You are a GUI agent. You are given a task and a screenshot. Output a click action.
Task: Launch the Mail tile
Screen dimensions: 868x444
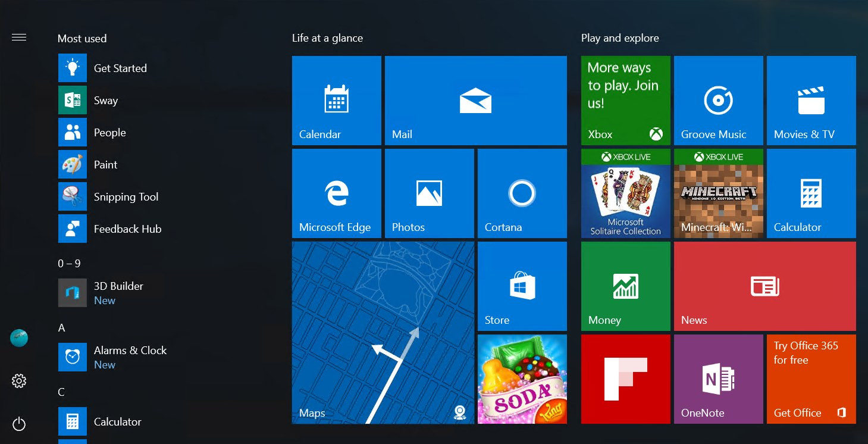click(475, 101)
